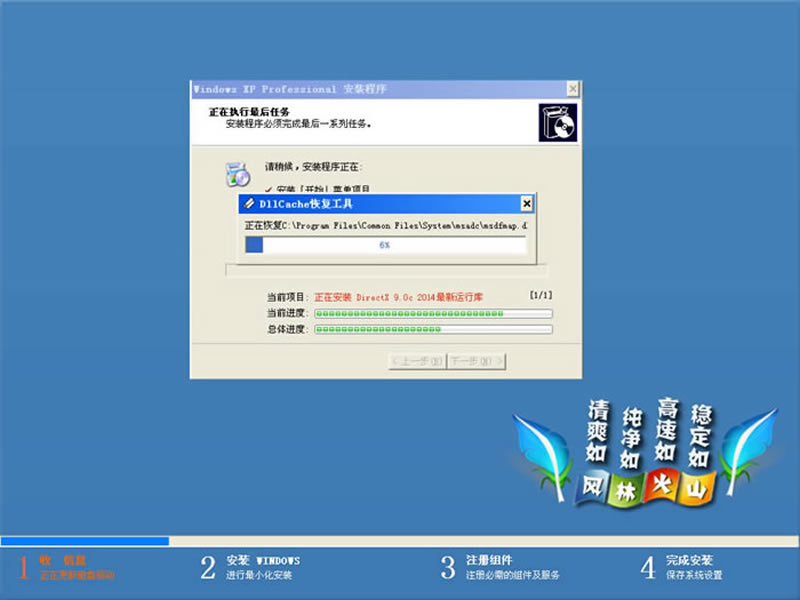
Task: Click the yellow 山 flag tile
Action: [697, 489]
